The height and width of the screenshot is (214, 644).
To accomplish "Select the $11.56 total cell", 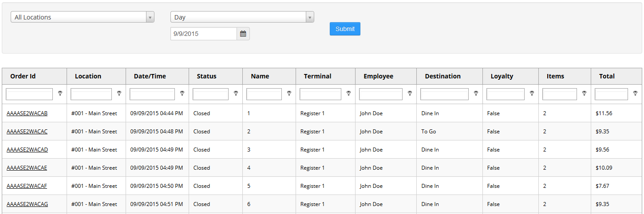I will pyautogui.click(x=616, y=113).
